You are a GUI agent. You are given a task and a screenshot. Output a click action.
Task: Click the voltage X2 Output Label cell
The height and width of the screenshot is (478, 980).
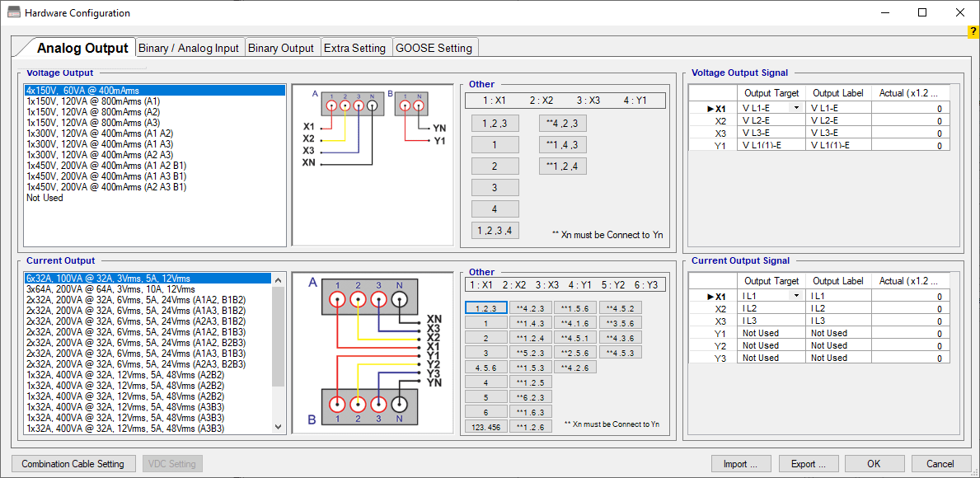[x=838, y=120]
